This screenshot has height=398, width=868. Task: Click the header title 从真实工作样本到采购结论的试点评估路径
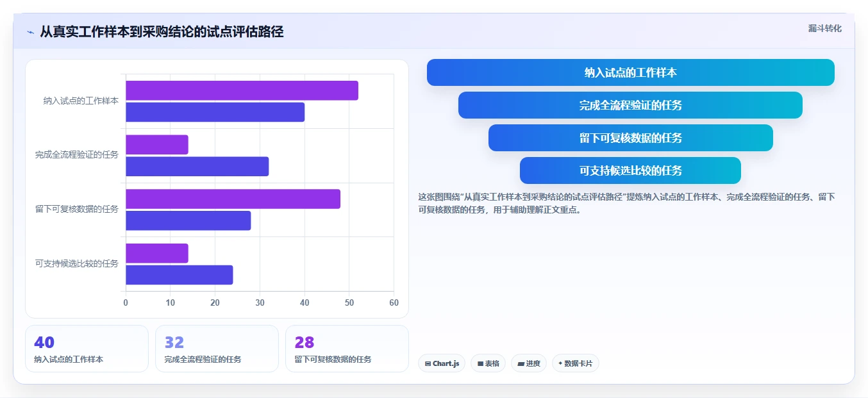coord(162,31)
